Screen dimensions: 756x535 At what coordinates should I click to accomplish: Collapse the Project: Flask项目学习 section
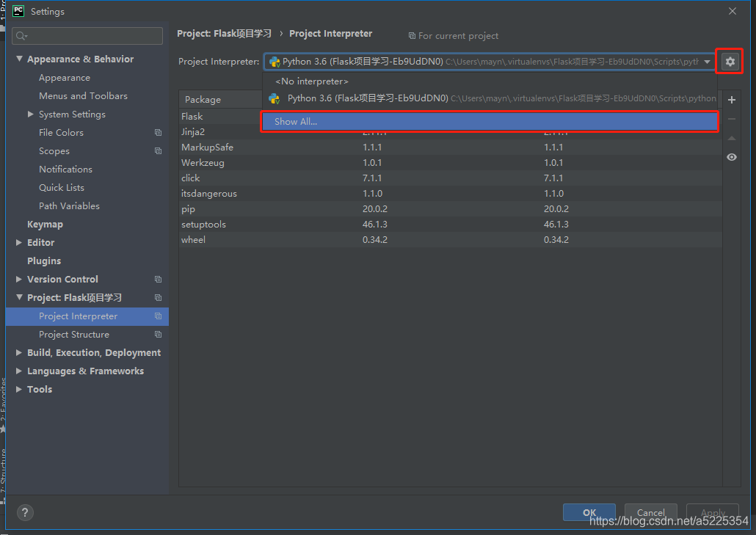coord(19,297)
